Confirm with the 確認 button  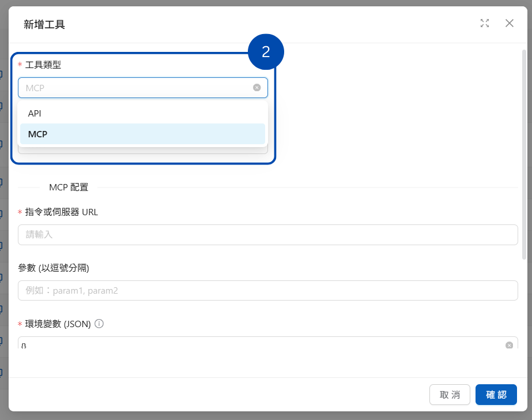click(x=496, y=395)
